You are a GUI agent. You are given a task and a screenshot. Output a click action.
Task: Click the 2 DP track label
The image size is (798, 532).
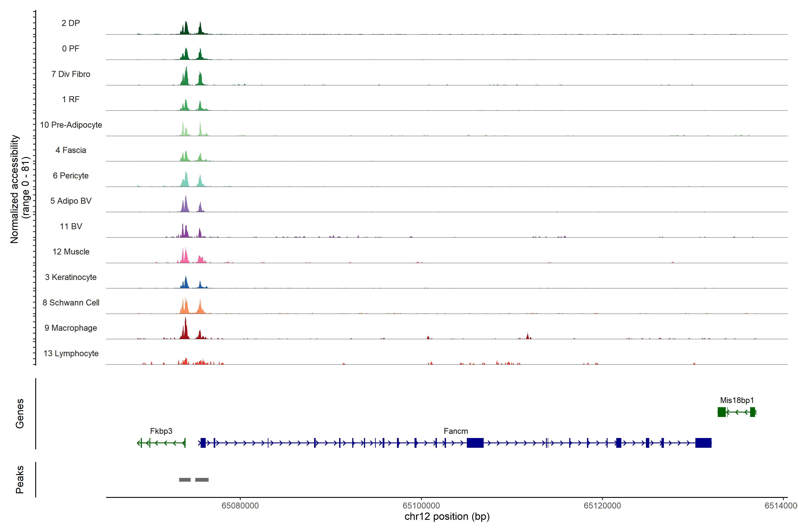[70, 23]
